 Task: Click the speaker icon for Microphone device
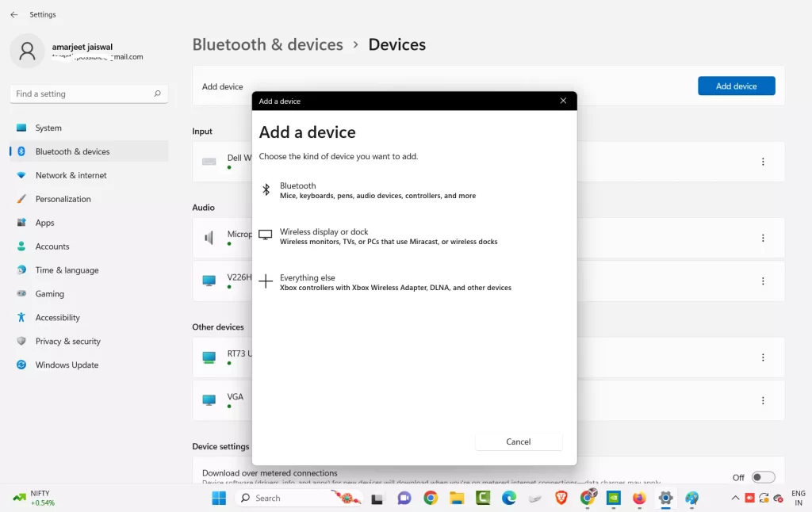[x=209, y=238]
